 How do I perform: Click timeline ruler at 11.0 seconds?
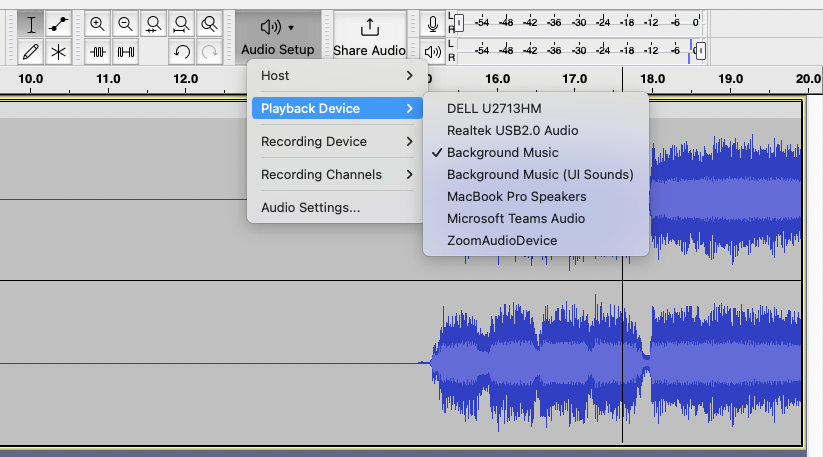[x=108, y=79]
